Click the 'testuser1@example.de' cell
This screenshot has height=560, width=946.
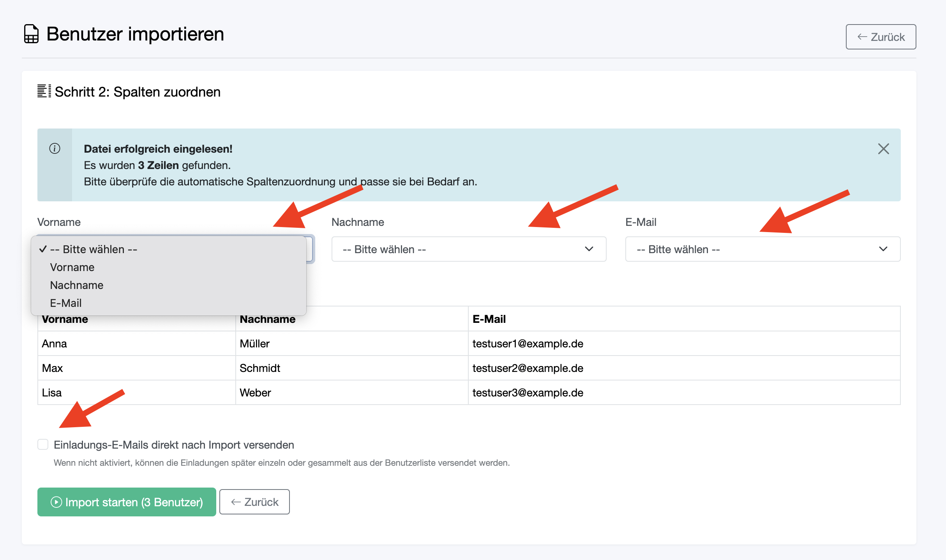(x=684, y=343)
